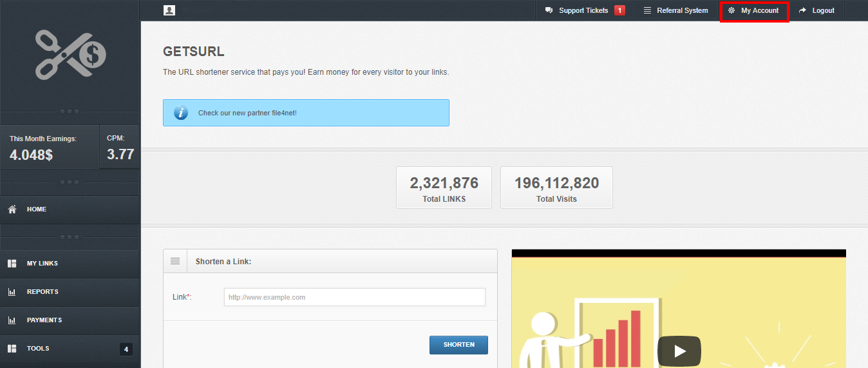Viewport: 868px width, 368px height.
Task: Click This Month Earnings value 4.048$
Action: pos(31,155)
